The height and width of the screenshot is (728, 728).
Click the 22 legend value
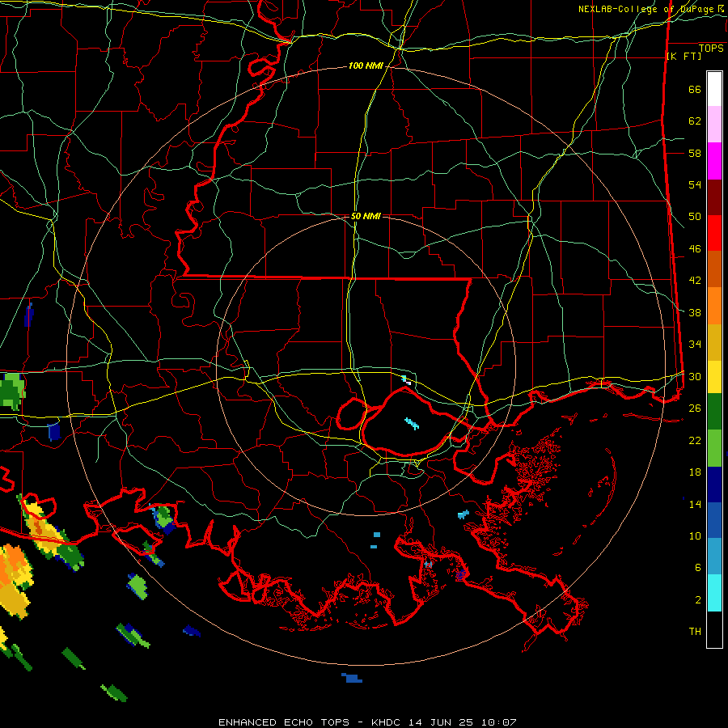point(695,440)
